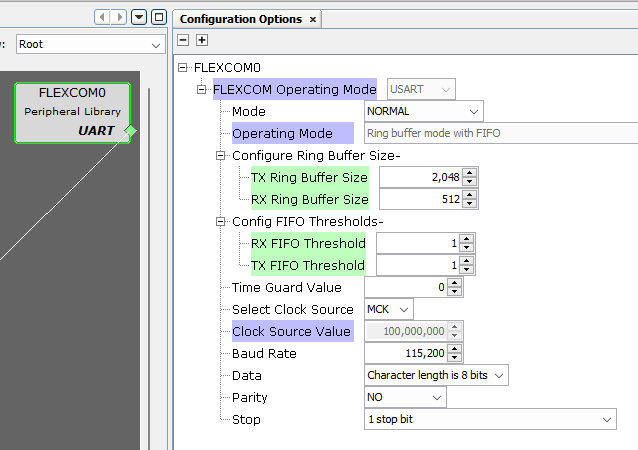Click the expand all plus icon
The height and width of the screenshot is (450, 638).
pyautogui.click(x=201, y=40)
